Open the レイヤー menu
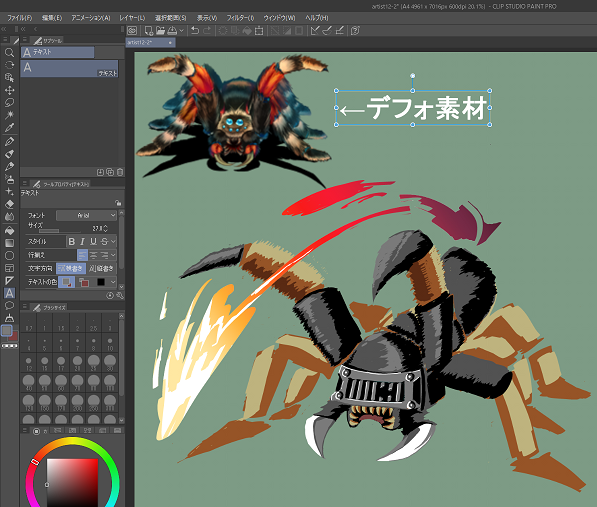The height and width of the screenshot is (507, 597). pyautogui.click(x=132, y=18)
